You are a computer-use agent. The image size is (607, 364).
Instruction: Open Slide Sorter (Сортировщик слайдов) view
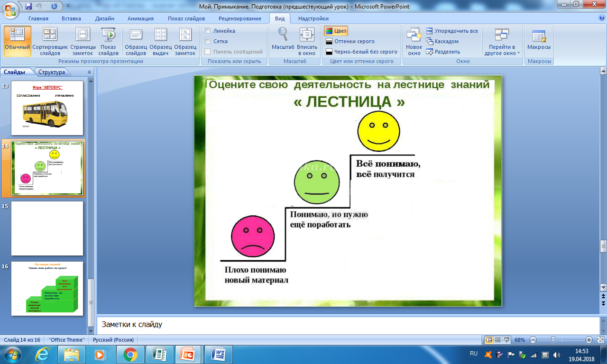50,41
